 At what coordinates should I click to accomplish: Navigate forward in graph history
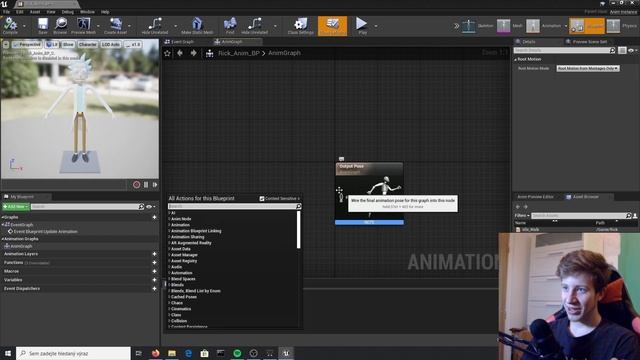pos(193,53)
